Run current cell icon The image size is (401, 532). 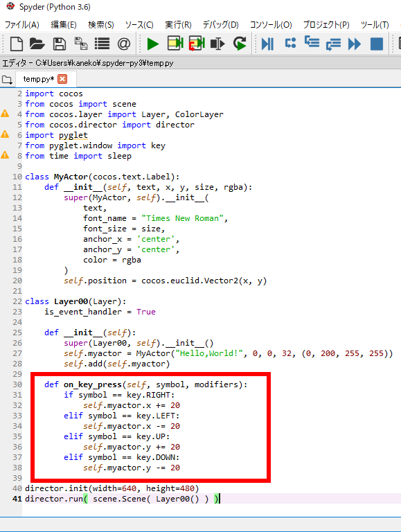coord(175,44)
